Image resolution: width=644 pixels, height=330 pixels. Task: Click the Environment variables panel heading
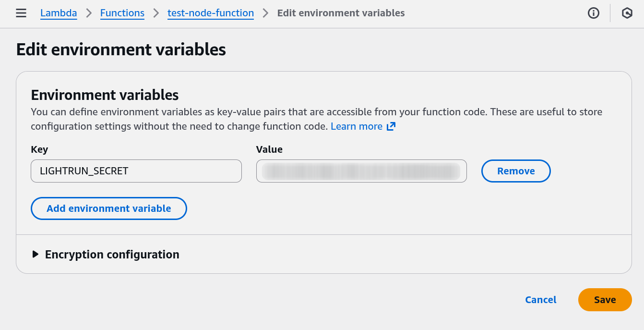point(105,95)
